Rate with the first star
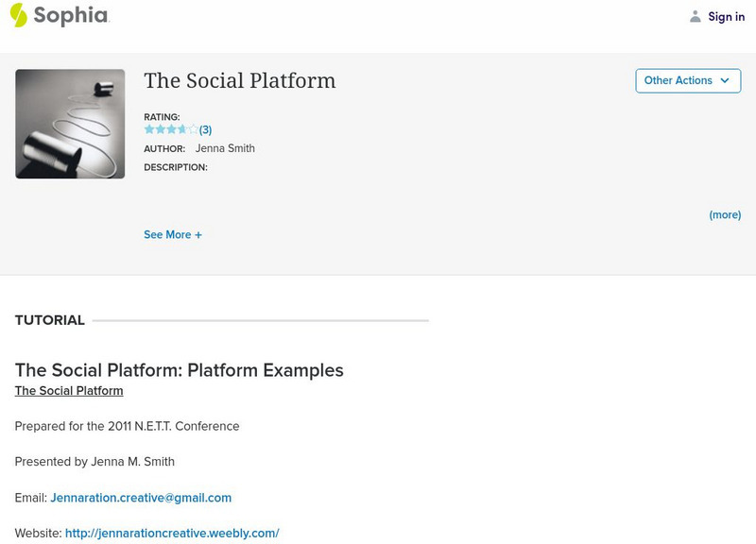The width and height of the screenshot is (756, 544). [x=149, y=129]
